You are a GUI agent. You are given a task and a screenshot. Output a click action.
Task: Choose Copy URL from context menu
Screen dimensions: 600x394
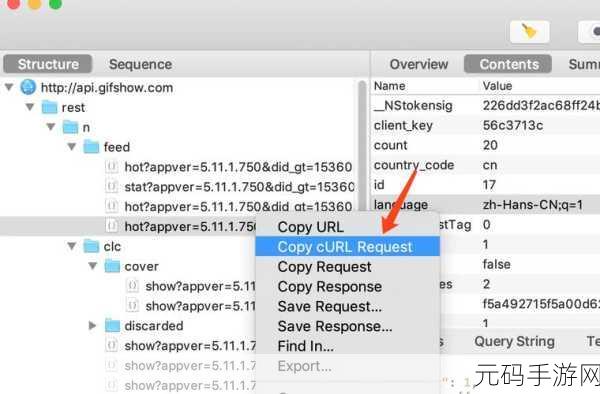347,227
